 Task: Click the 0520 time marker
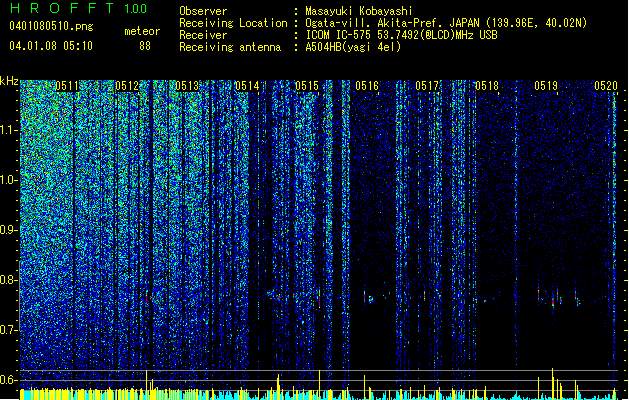pyautogui.click(x=606, y=86)
